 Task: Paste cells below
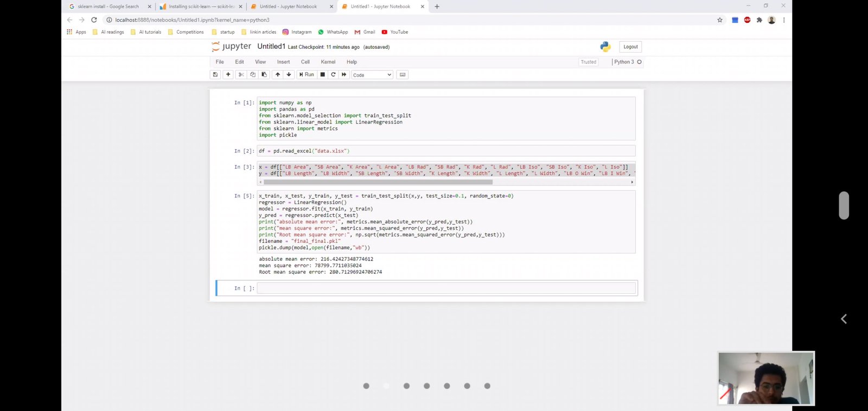click(x=264, y=75)
